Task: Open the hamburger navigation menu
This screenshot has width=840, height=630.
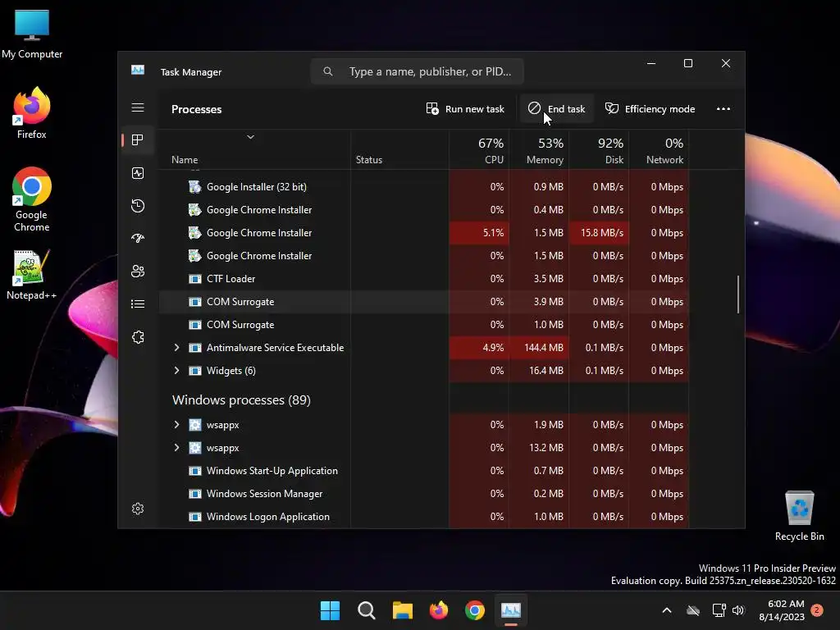Action: tap(138, 107)
